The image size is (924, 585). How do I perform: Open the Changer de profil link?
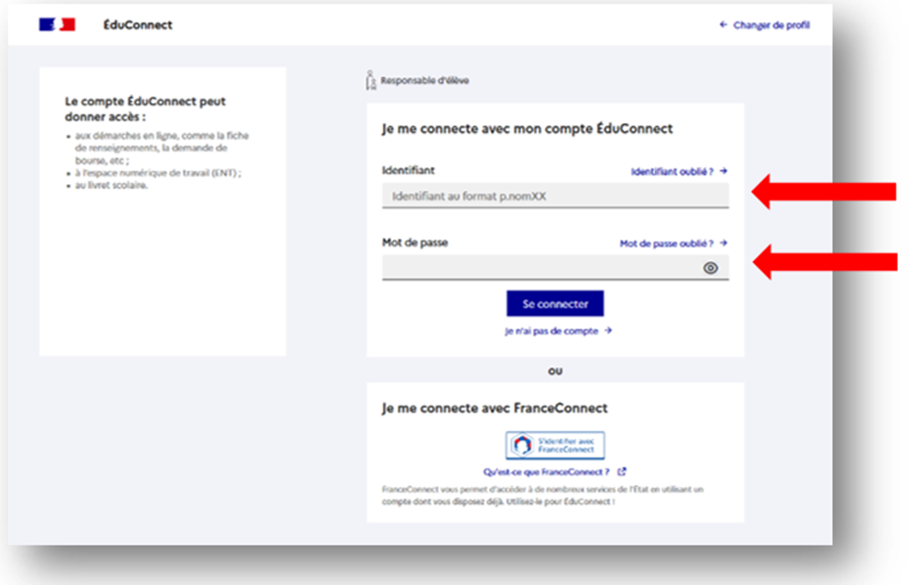click(765, 25)
